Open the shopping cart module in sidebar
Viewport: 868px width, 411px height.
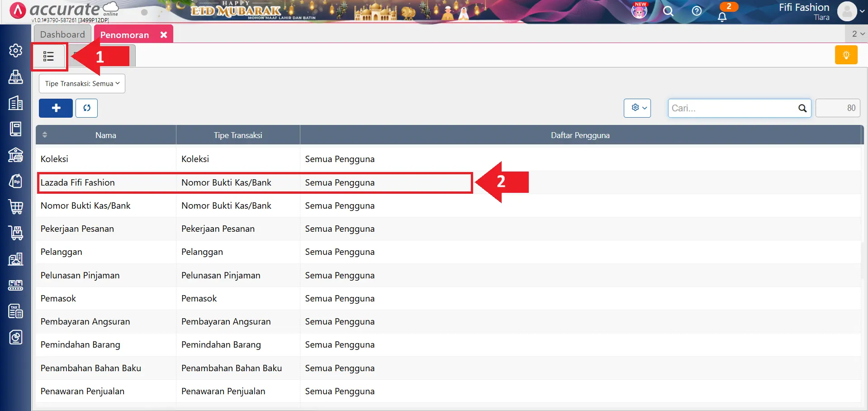[16, 207]
